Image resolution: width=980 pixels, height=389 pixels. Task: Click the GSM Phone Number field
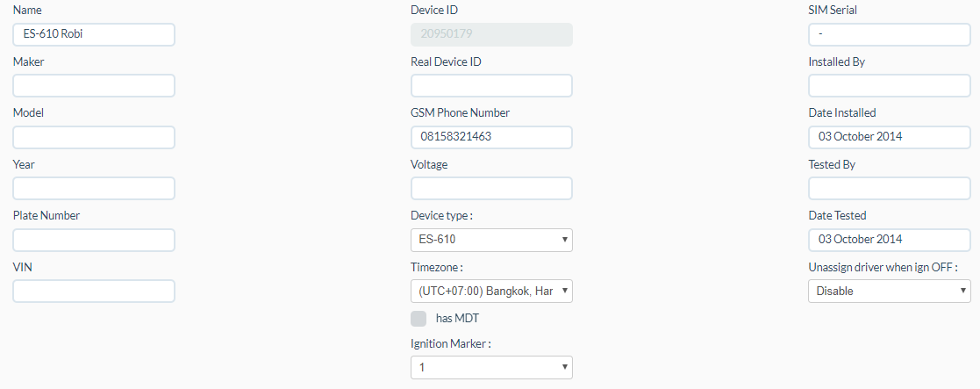(491, 137)
